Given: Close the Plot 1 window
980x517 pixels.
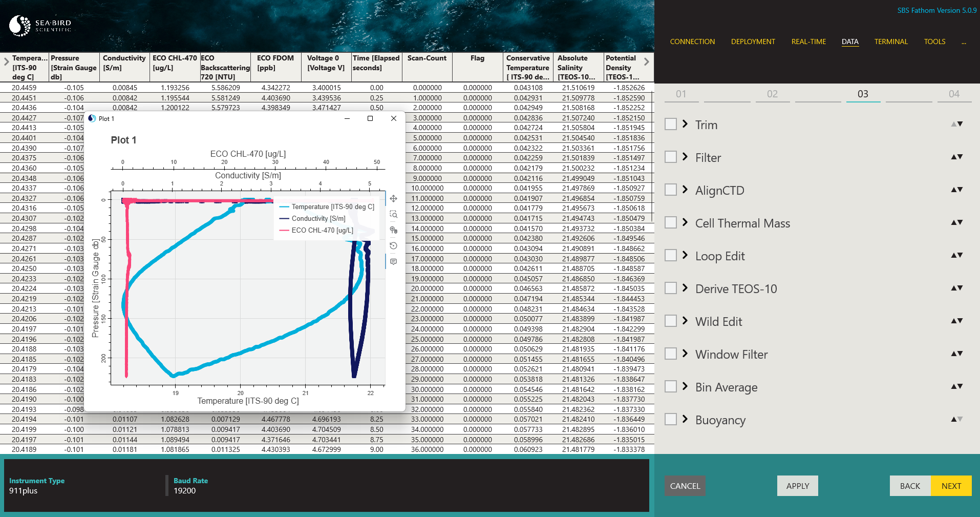Looking at the screenshot, I should tap(393, 118).
